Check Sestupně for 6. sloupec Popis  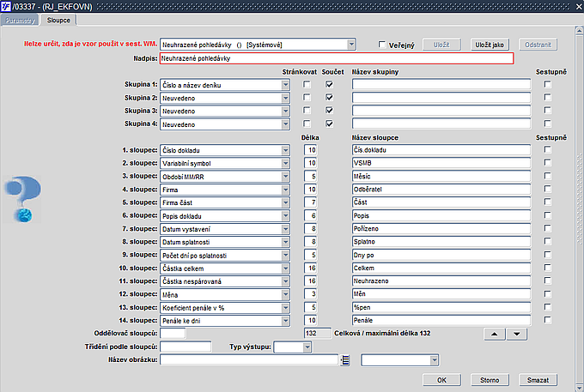pos(547,215)
